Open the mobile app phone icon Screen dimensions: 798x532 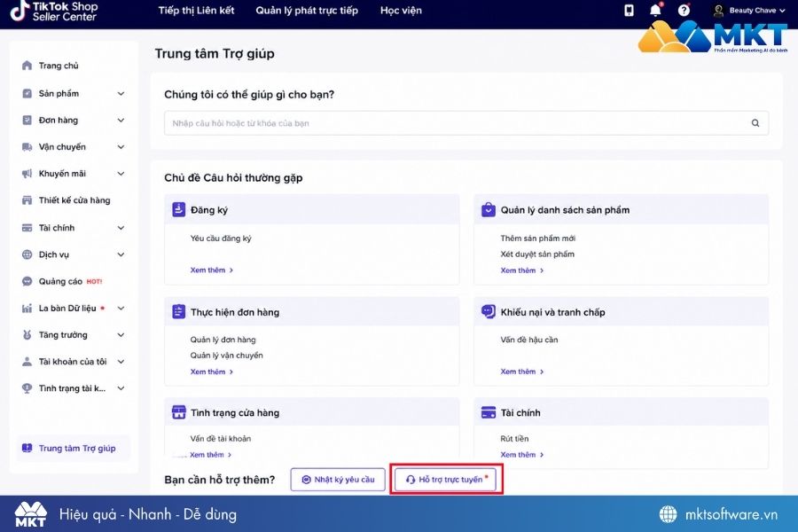(x=629, y=11)
